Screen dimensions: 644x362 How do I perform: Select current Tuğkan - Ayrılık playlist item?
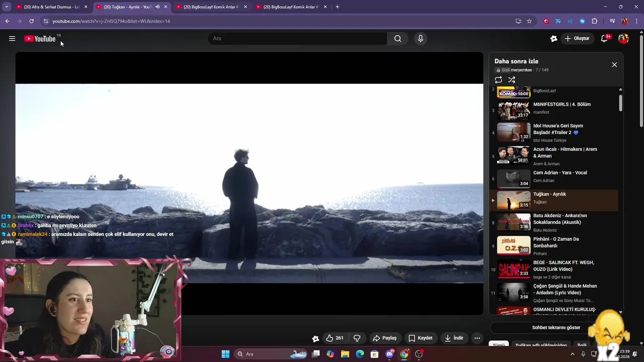click(553, 200)
